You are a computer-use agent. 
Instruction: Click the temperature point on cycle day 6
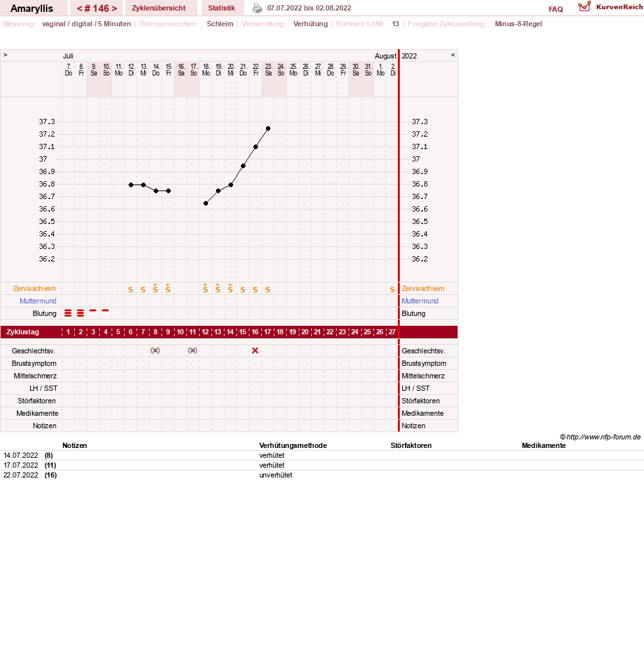[x=131, y=185]
